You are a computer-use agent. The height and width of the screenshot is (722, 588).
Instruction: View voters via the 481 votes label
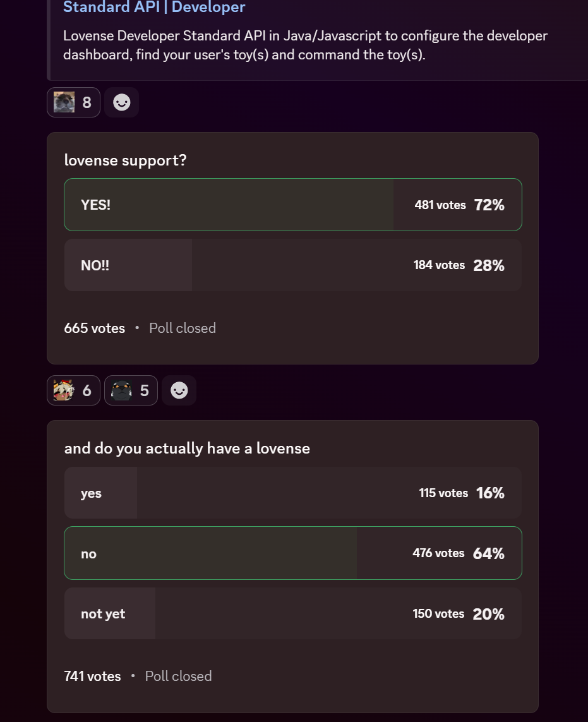440,205
